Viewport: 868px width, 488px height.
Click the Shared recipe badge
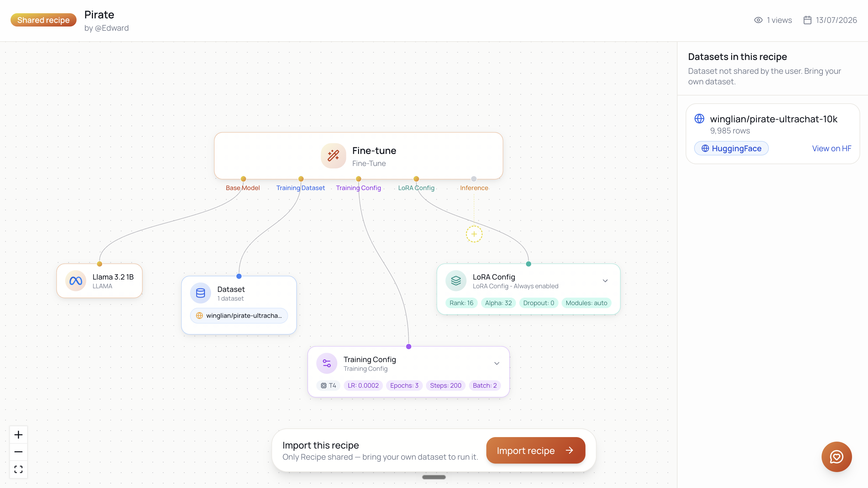pos(43,20)
